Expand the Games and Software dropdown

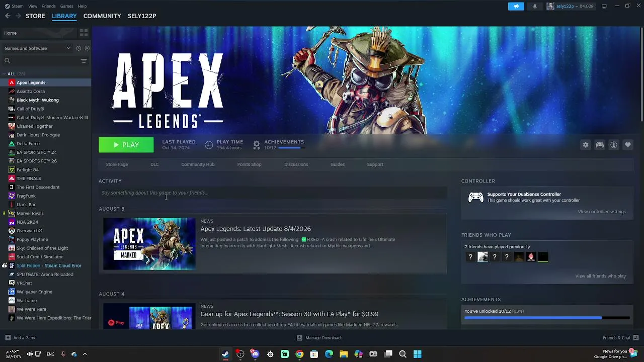click(38, 48)
